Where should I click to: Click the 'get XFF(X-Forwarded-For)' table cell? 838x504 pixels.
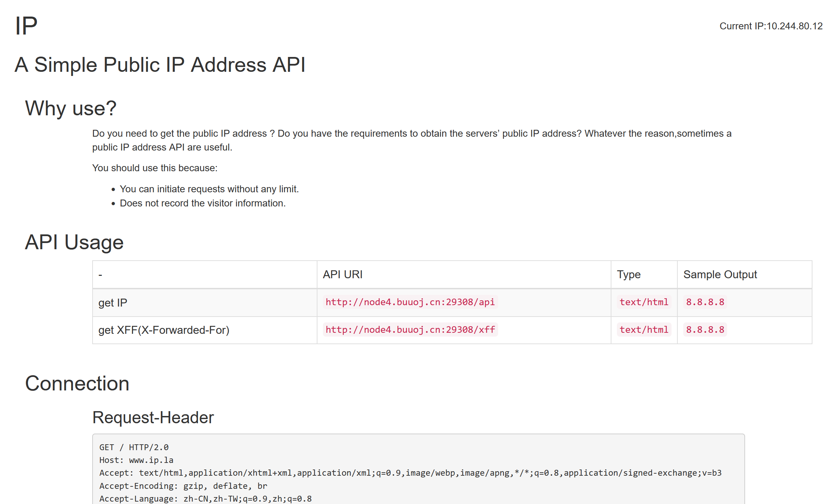205,330
